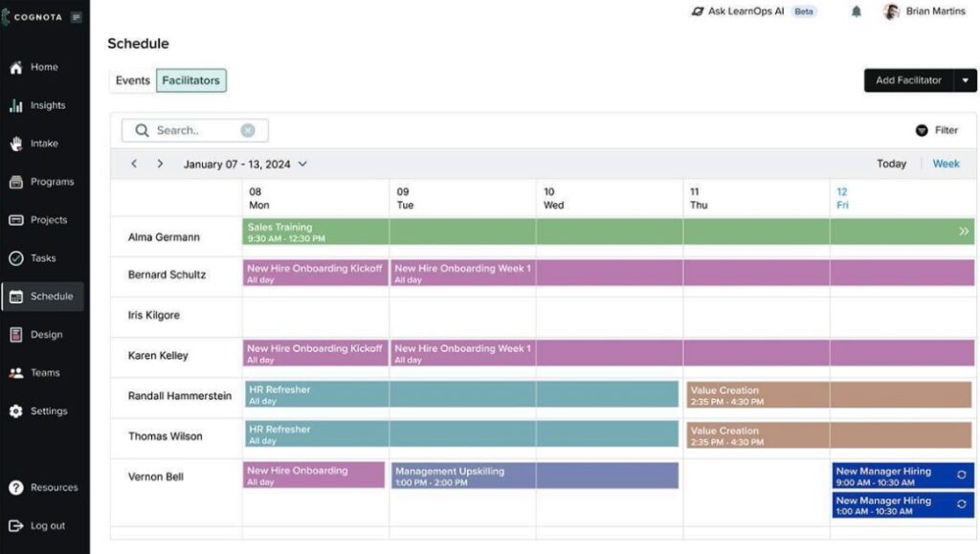This screenshot has width=980, height=554.
Task: Open the notifications bell icon
Action: 856,11
